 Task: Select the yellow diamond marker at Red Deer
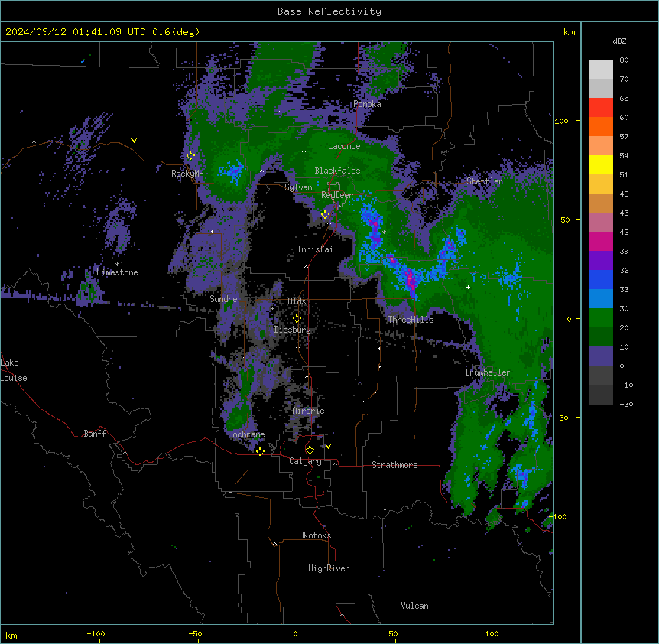[x=326, y=215]
